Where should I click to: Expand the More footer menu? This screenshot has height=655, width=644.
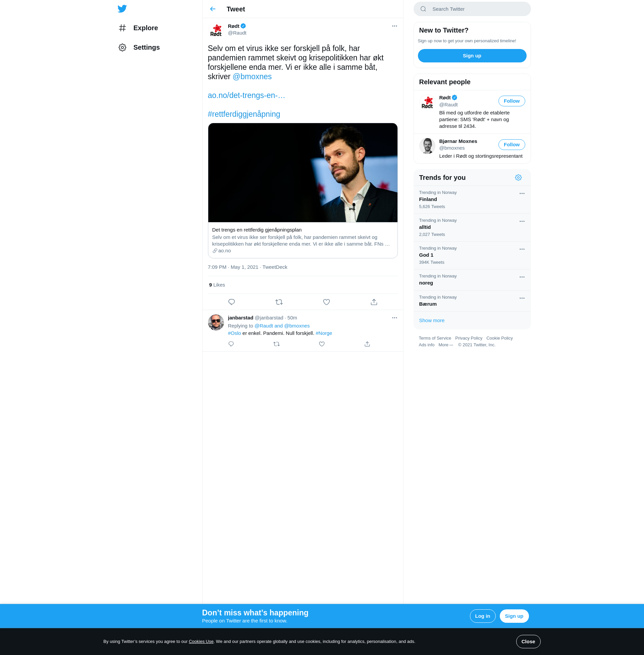(x=445, y=345)
